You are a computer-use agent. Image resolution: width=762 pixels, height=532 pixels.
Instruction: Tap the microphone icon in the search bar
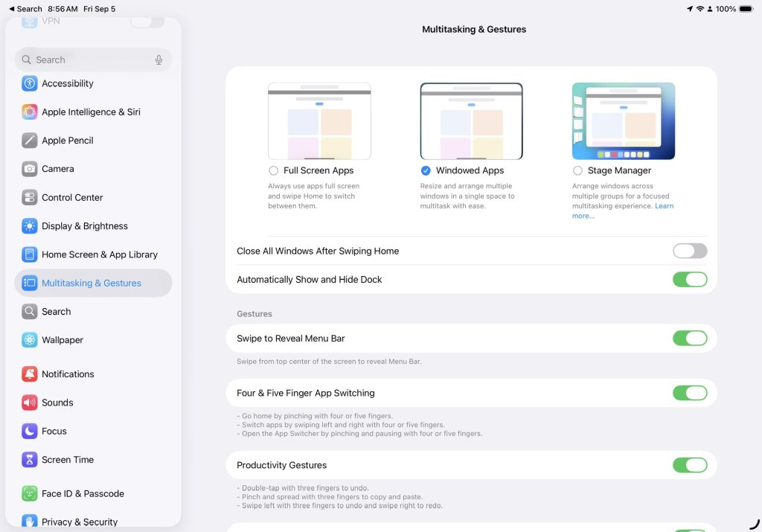(159, 60)
